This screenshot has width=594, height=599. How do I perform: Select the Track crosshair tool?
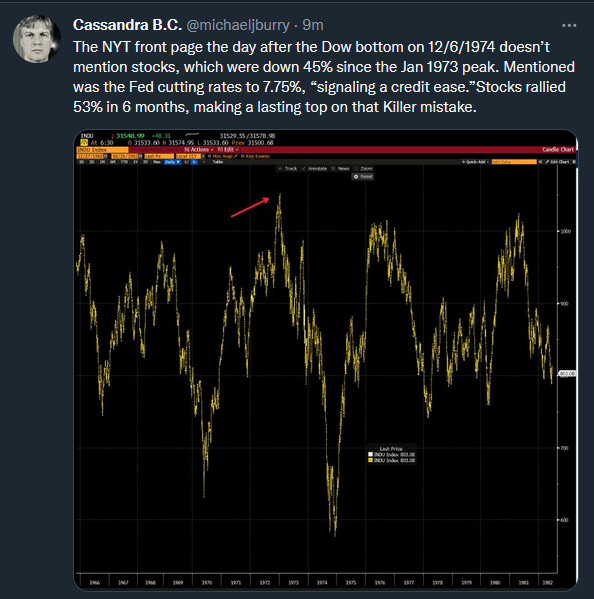coord(288,168)
